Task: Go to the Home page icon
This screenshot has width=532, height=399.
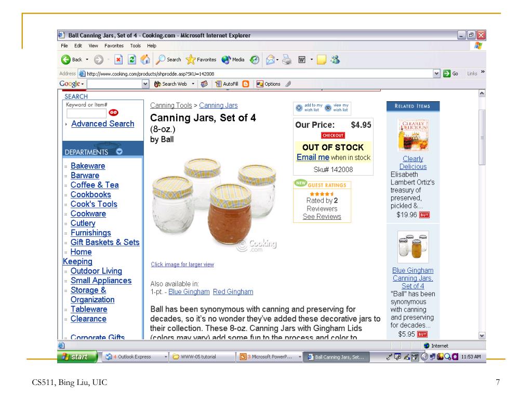Action: (145, 60)
